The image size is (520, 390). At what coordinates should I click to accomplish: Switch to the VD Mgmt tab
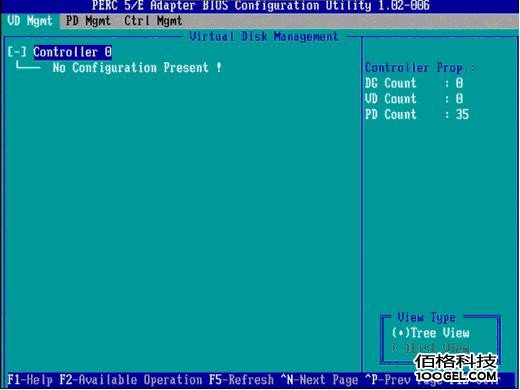pyautogui.click(x=30, y=21)
